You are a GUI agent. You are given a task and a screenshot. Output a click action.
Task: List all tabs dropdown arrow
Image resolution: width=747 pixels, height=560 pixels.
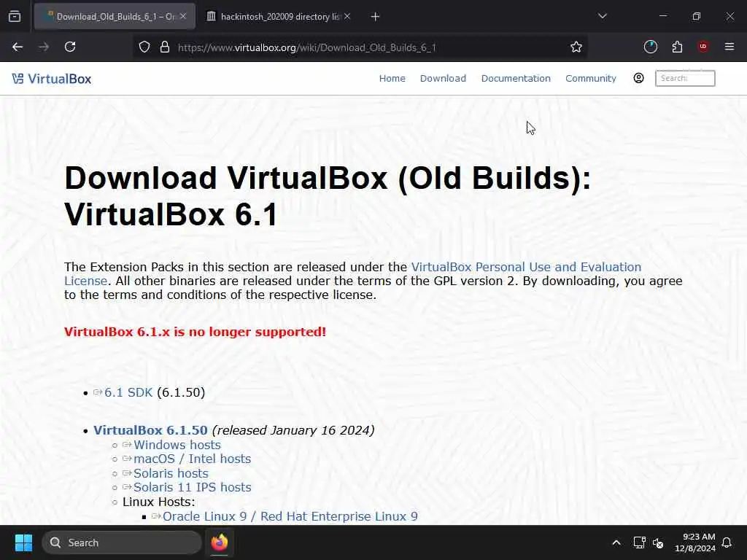click(x=602, y=16)
